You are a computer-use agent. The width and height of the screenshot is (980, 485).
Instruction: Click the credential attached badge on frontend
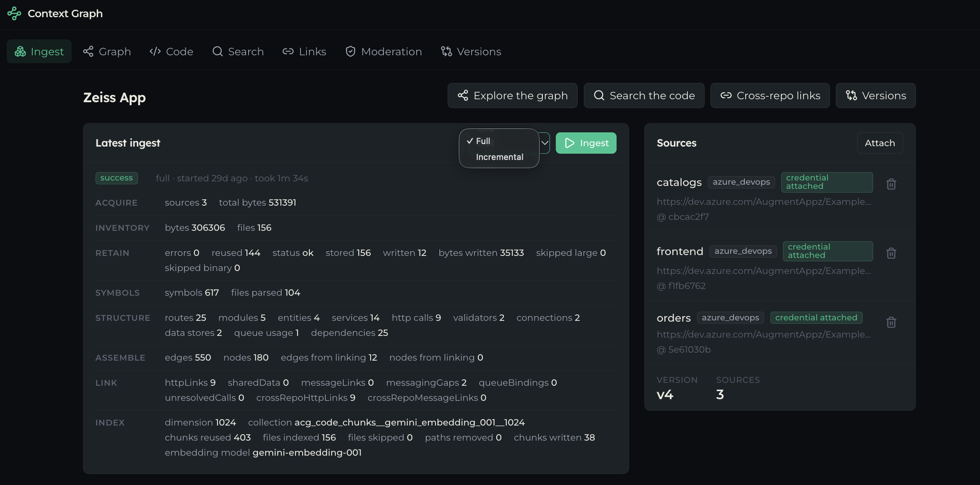[827, 251]
